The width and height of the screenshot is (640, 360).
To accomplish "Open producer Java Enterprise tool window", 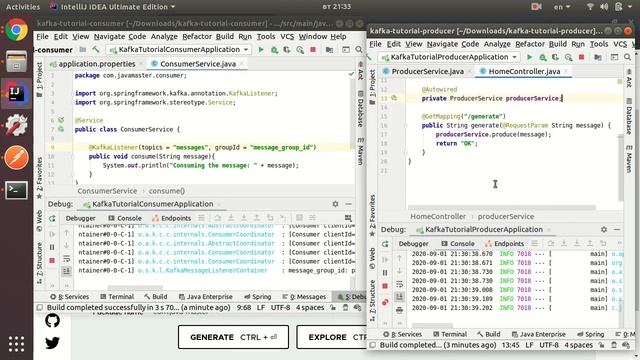I will (x=538, y=334).
